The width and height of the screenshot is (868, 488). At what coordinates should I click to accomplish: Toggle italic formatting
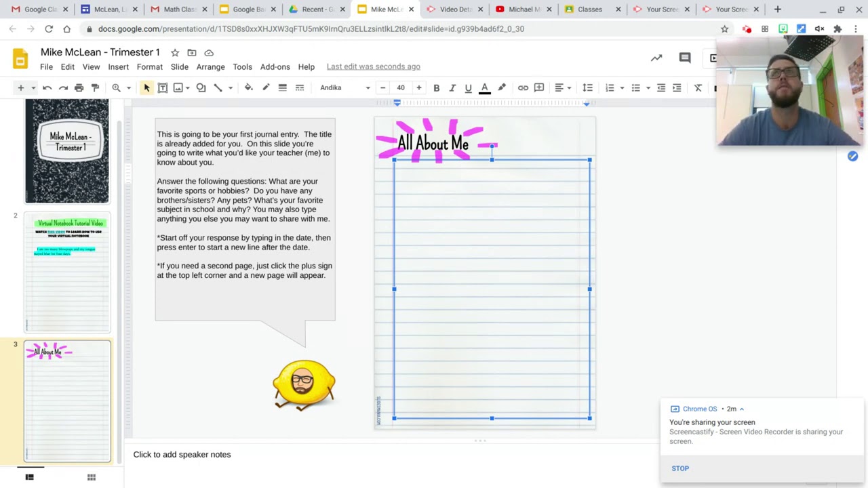coord(452,87)
